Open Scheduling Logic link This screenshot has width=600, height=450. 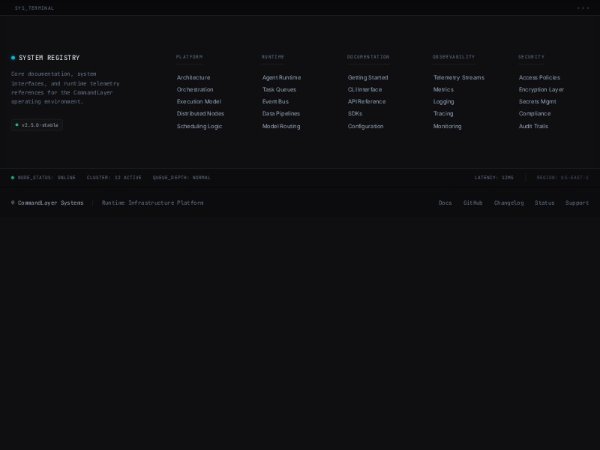[199, 126]
